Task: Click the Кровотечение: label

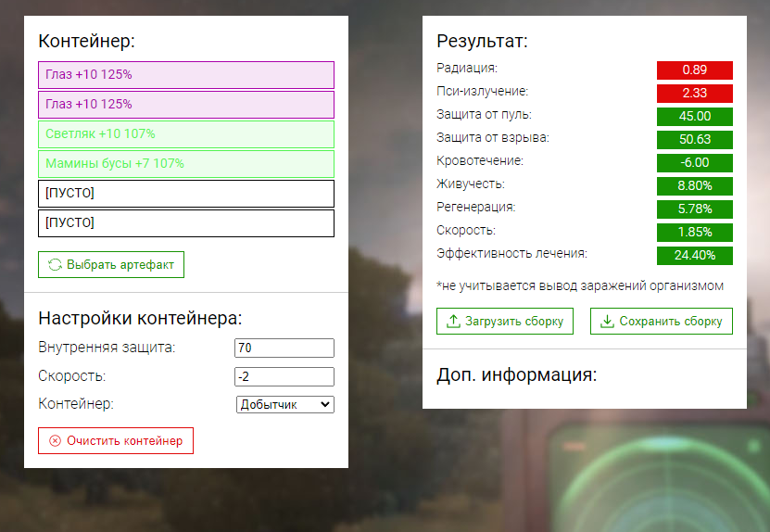Action: pos(480,160)
